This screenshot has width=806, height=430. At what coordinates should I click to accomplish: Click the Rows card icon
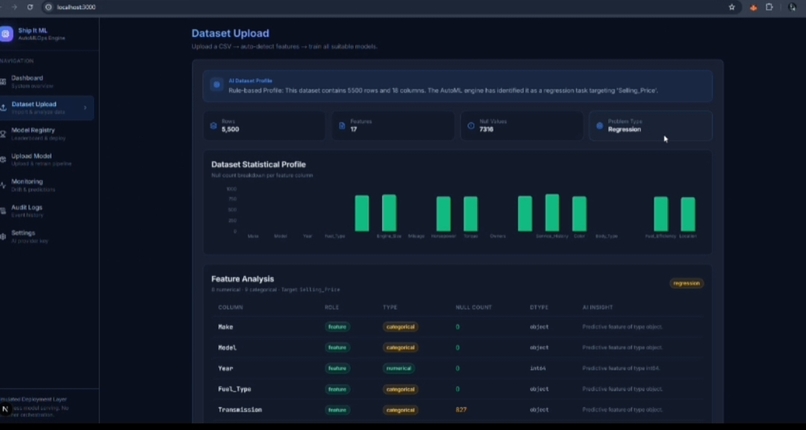[x=213, y=125]
